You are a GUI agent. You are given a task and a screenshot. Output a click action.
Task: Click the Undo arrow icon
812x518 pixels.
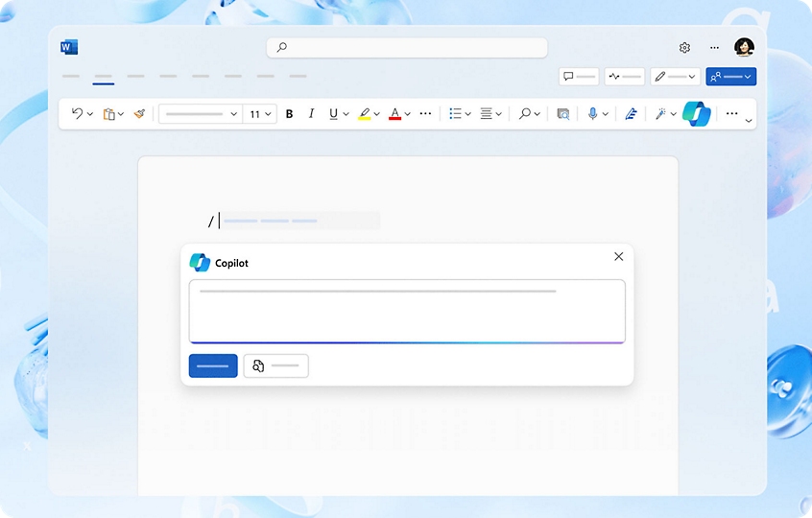[78, 113]
